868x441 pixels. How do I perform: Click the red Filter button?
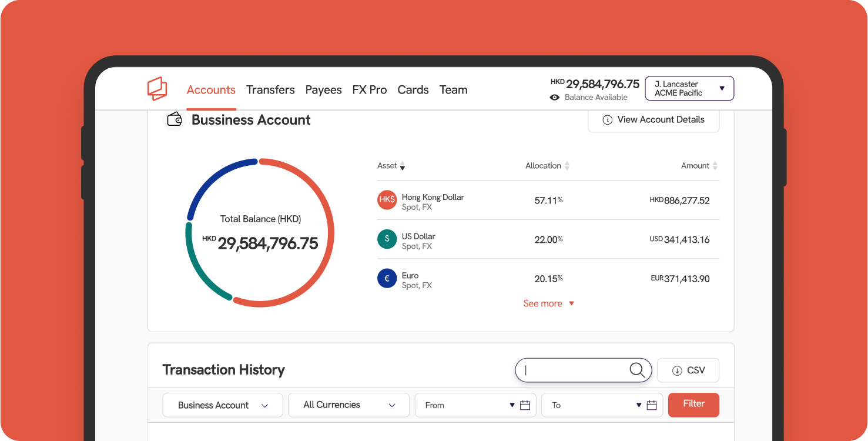pos(693,405)
